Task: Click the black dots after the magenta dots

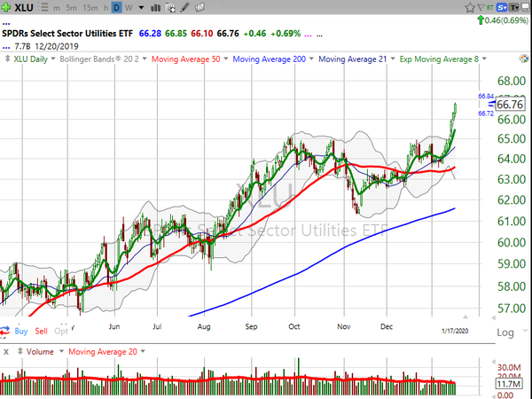Action: pyautogui.click(x=319, y=35)
